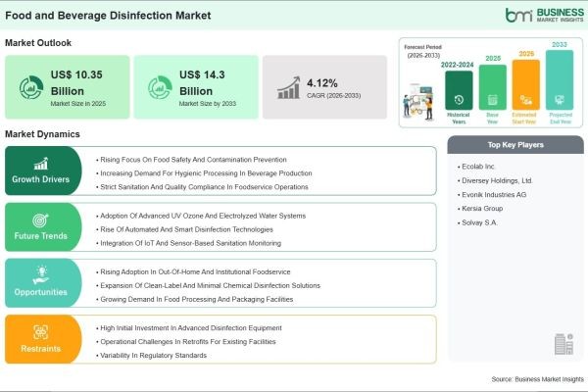Click Rise Of Automated And Smart Disinfection bullet

click(x=186, y=229)
